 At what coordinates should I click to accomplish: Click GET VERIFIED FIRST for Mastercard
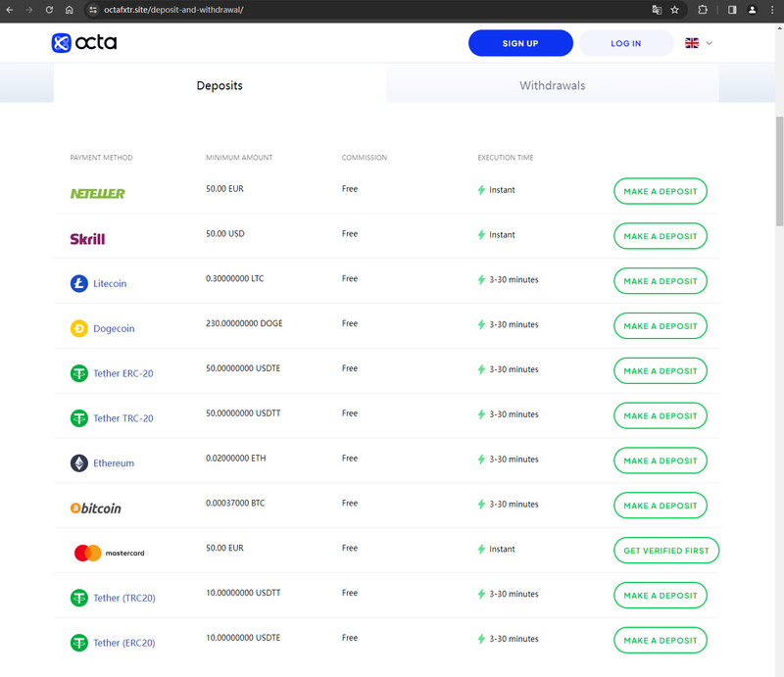(x=666, y=551)
